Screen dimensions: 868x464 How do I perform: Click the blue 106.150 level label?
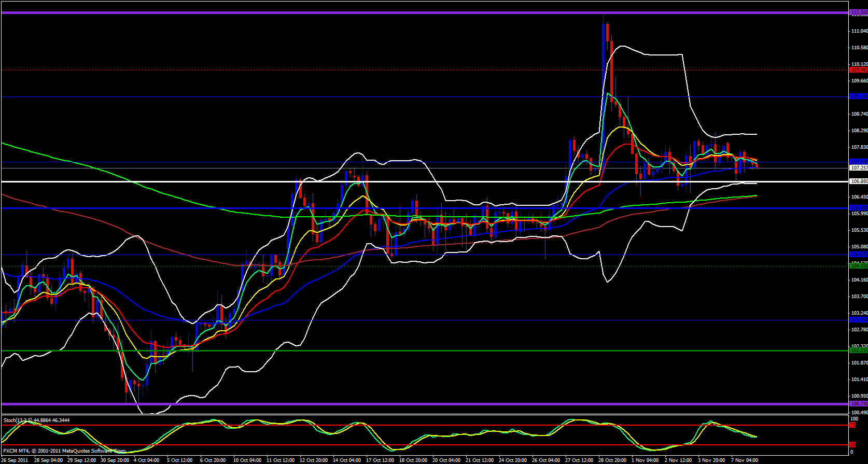[859, 208]
